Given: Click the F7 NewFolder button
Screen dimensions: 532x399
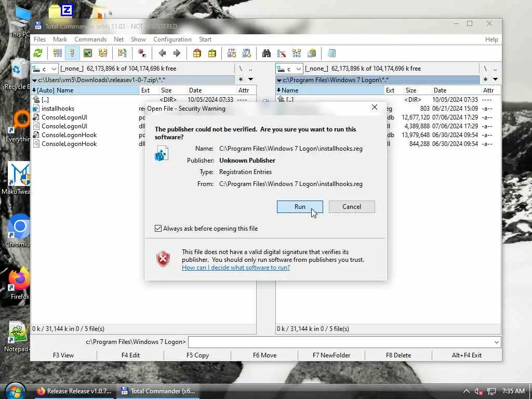Looking at the screenshot, I should click(331, 355).
